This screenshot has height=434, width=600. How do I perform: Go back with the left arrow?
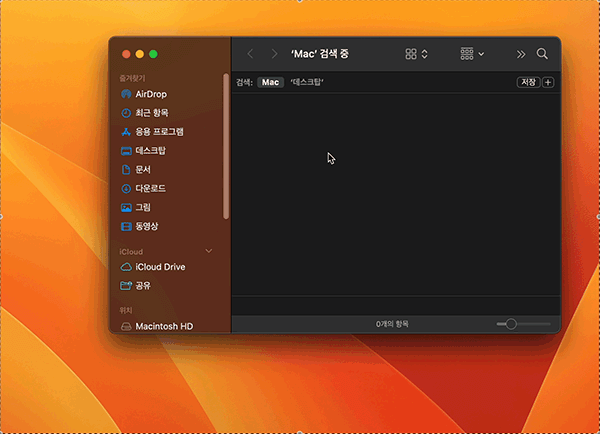(x=250, y=54)
